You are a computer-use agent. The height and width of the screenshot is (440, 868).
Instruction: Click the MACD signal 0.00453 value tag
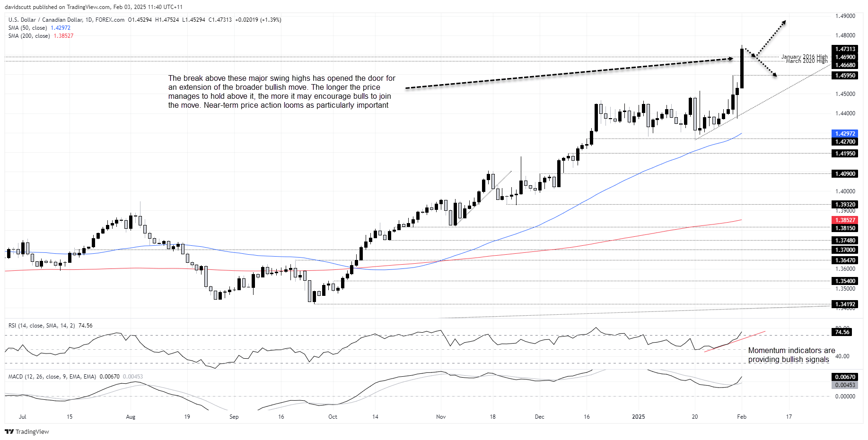pos(844,385)
